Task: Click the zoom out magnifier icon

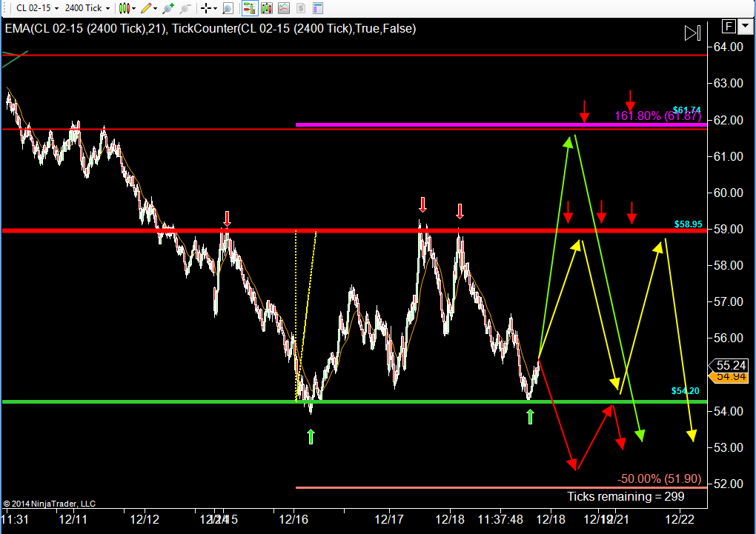Action: pos(185,8)
